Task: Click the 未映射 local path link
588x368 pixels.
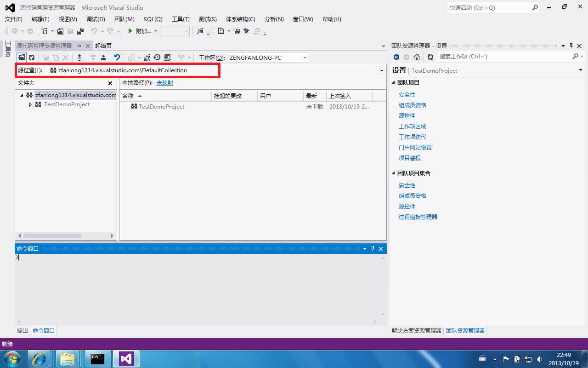Action: [165, 83]
